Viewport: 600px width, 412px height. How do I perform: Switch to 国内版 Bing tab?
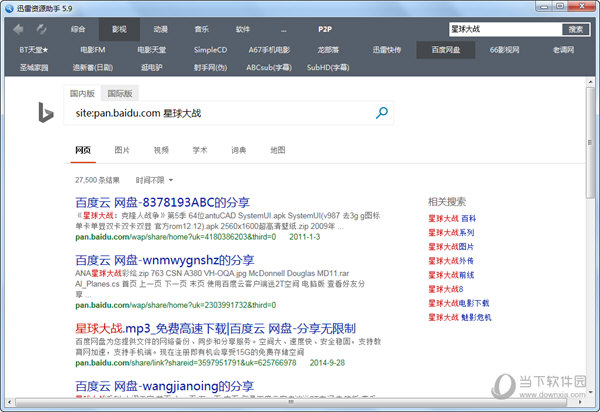pyautogui.click(x=82, y=93)
